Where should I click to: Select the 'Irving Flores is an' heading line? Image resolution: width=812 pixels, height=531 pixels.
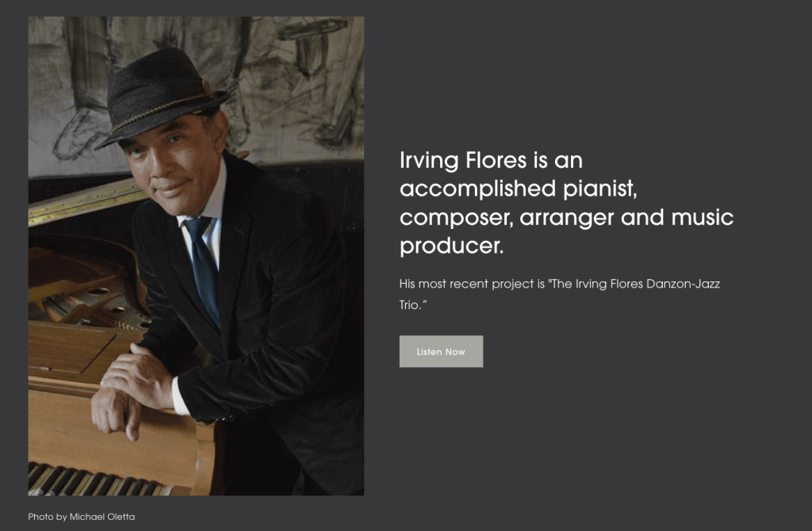coord(491,161)
